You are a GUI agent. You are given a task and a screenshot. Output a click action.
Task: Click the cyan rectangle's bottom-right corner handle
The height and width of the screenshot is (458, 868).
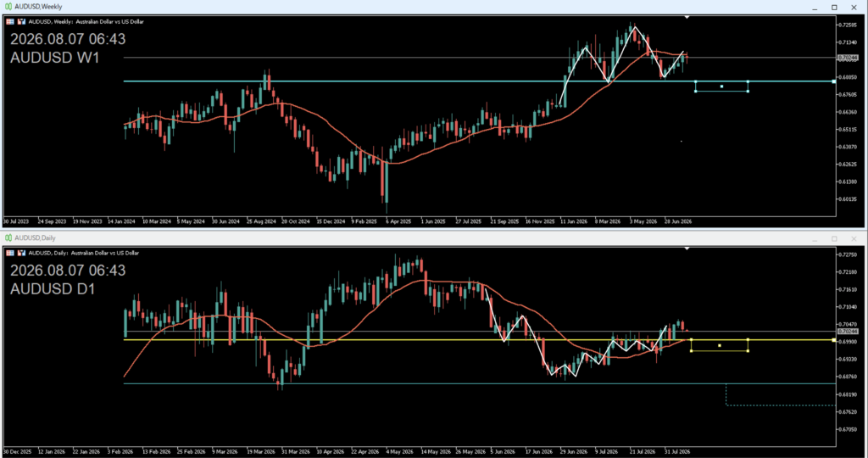pos(748,92)
